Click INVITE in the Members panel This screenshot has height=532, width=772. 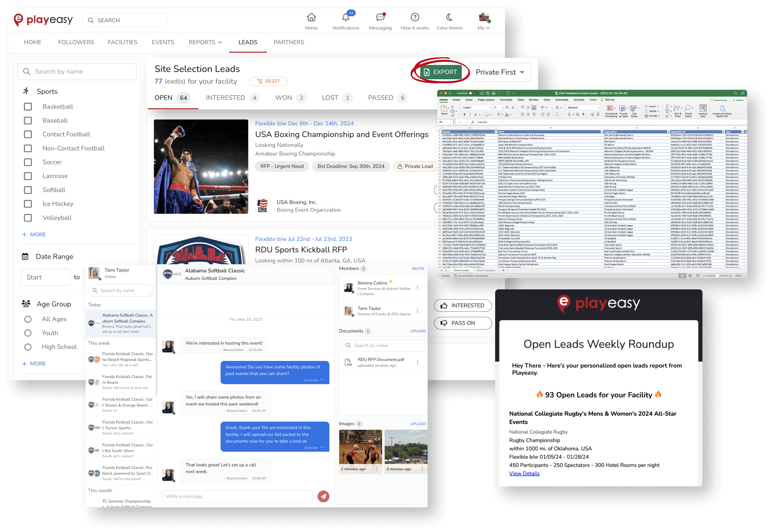[x=418, y=269]
